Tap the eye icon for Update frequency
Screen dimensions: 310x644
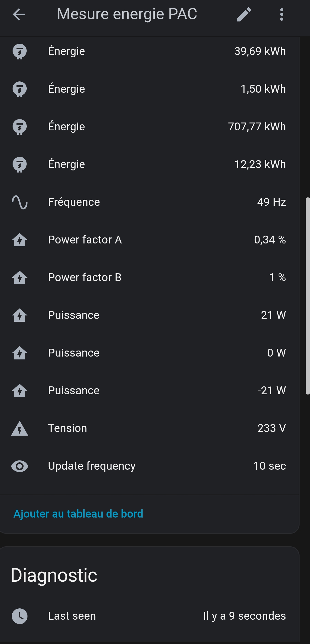click(x=20, y=466)
